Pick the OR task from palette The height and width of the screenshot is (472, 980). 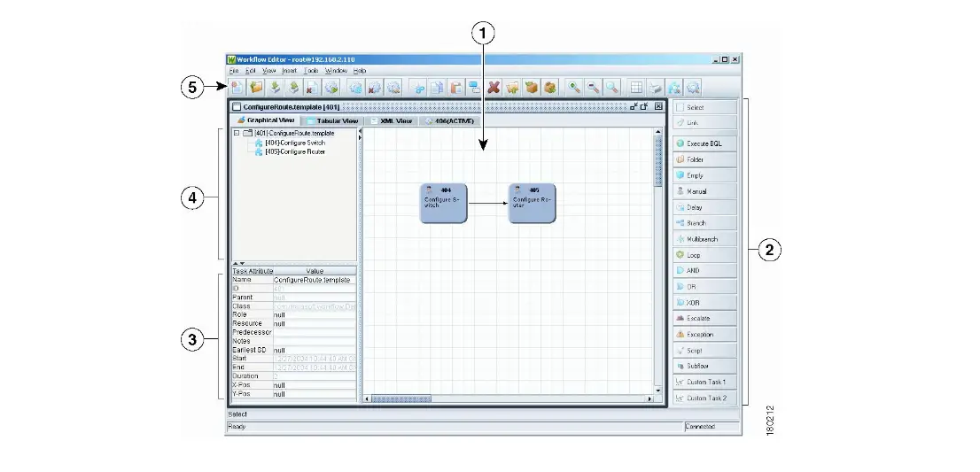tap(705, 287)
